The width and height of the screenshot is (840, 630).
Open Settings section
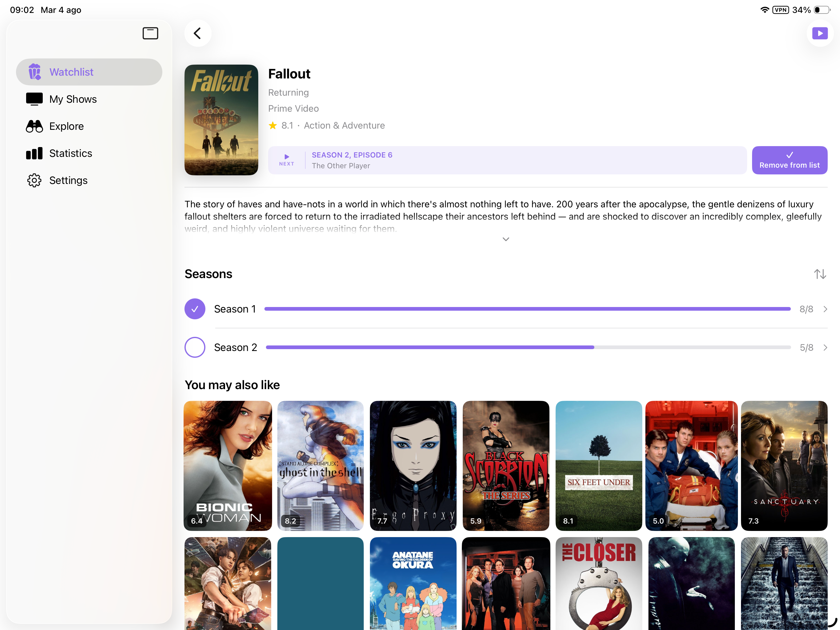[x=89, y=180]
